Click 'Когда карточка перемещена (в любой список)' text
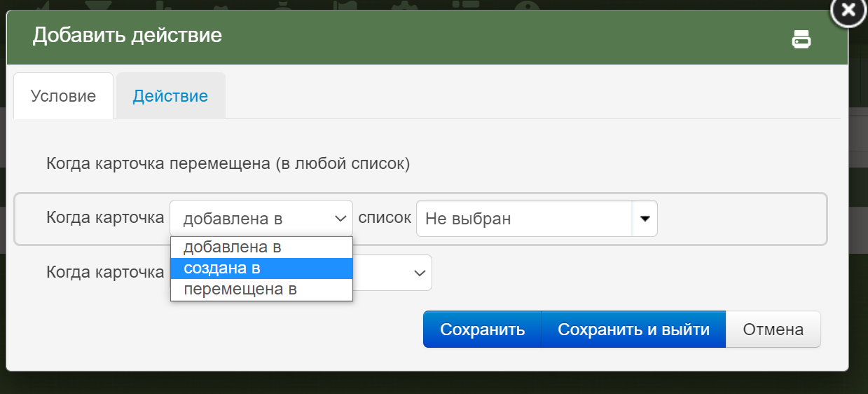This screenshot has width=868, height=394. tap(228, 164)
